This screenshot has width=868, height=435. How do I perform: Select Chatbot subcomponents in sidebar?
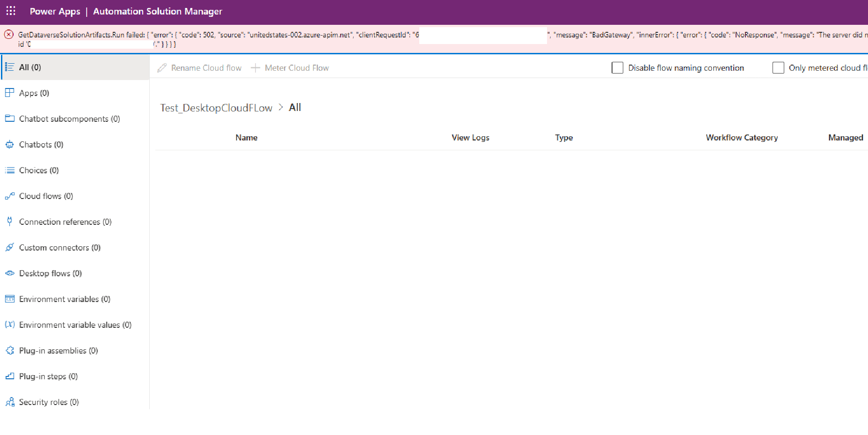pyautogui.click(x=69, y=118)
